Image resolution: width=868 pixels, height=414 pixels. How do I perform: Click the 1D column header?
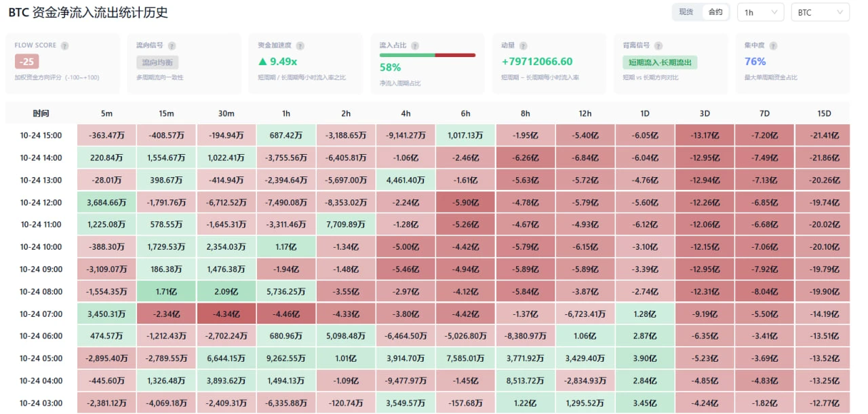pos(645,113)
